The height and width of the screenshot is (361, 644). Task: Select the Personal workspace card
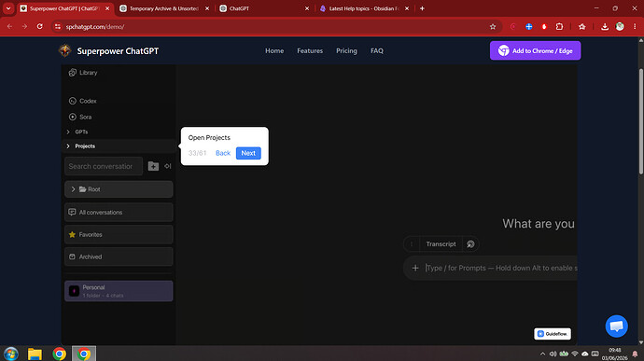pos(119,291)
